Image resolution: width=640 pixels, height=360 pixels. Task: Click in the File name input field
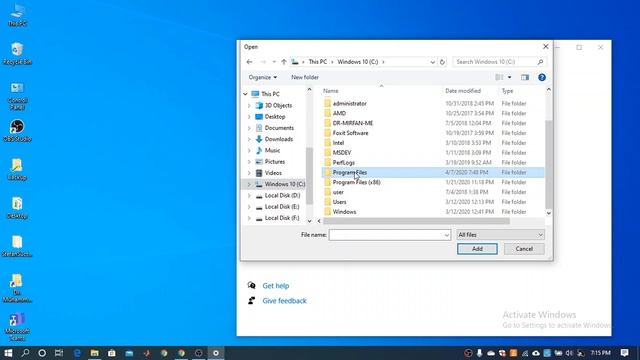(x=386, y=235)
